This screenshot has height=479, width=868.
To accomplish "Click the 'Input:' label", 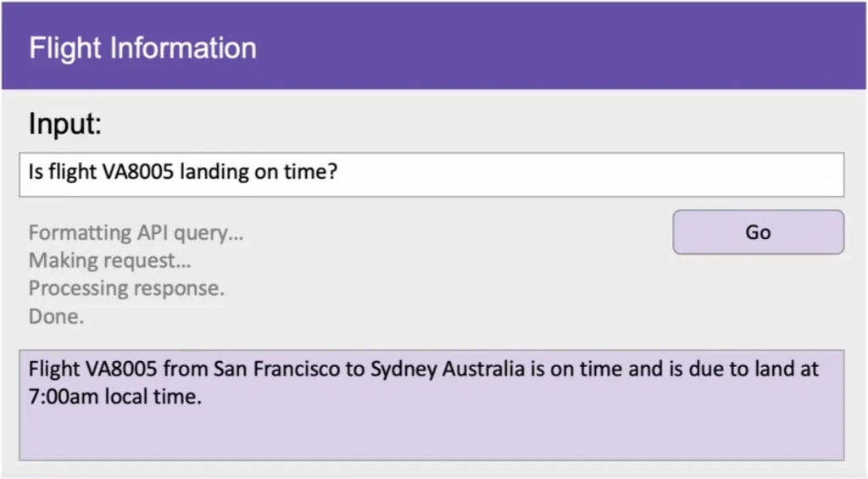I will (x=65, y=125).
